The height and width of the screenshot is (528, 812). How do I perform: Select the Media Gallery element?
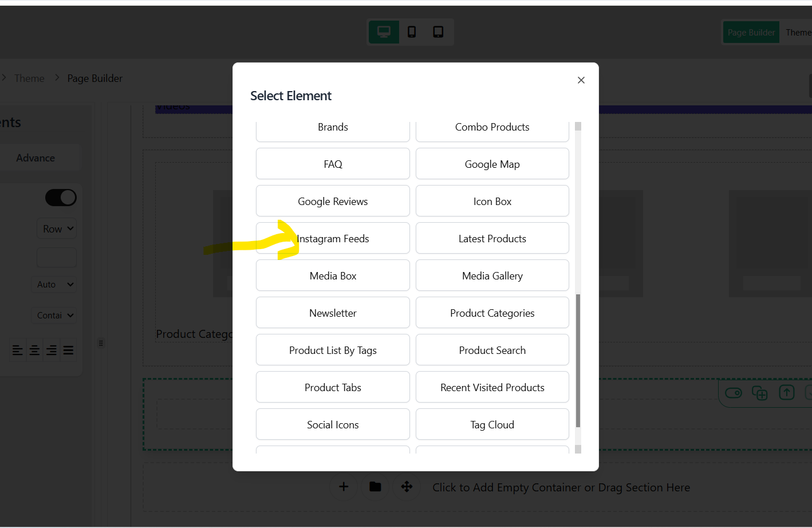tap(492, 275)
